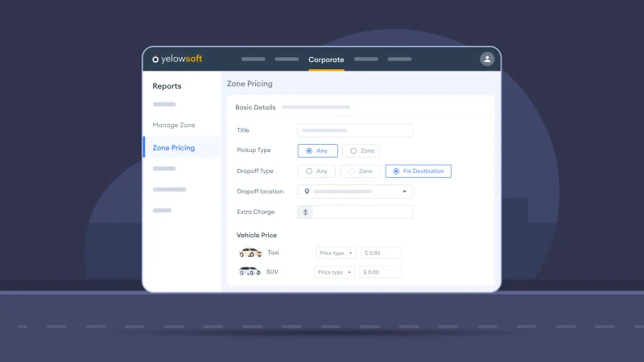This screenshot has height=362, width=644.
Task: Click the dollar sign in Extra Charge
Action: point(305,212)
